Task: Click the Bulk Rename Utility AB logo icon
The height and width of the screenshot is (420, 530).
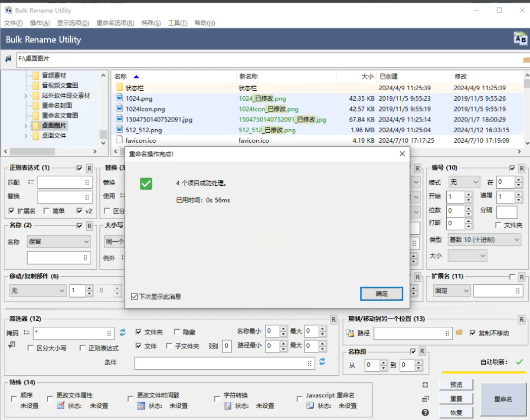Action: (520, 39)
